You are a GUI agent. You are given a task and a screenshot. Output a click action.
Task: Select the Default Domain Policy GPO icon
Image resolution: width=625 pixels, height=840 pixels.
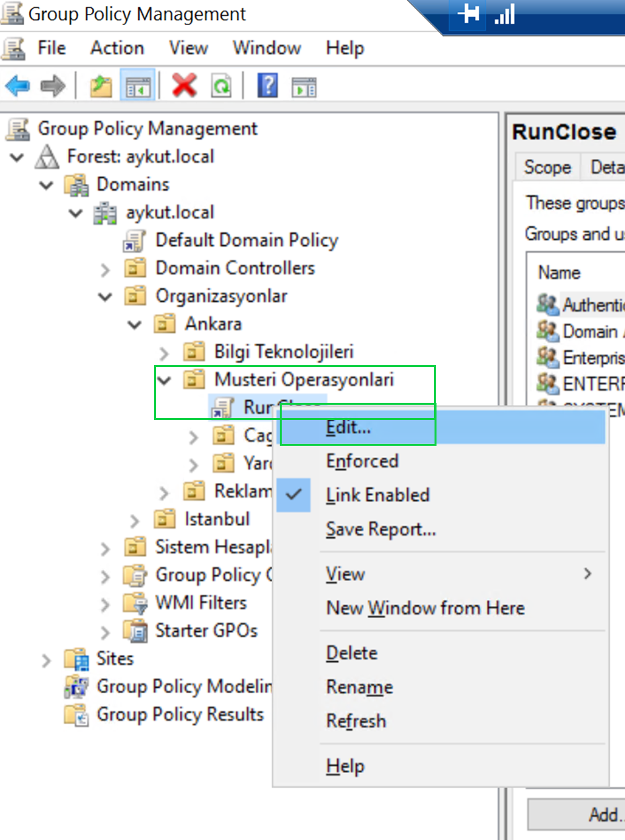click(136, 241)
